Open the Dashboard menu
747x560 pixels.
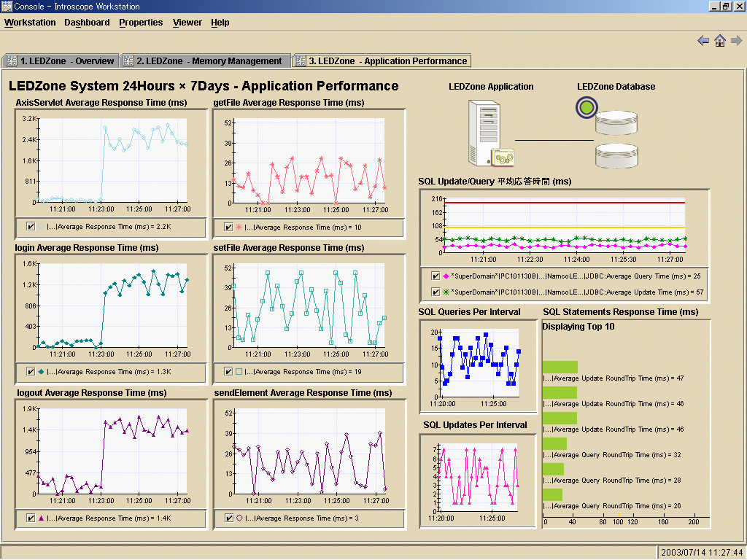[88, 23]
